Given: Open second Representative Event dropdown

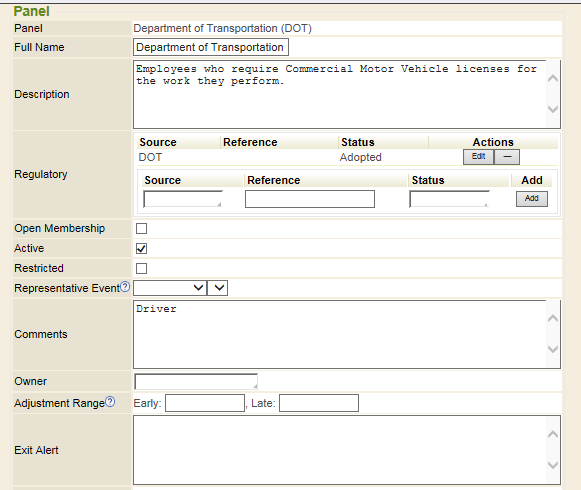Looking at the screenshot, I should coord(218,288).
